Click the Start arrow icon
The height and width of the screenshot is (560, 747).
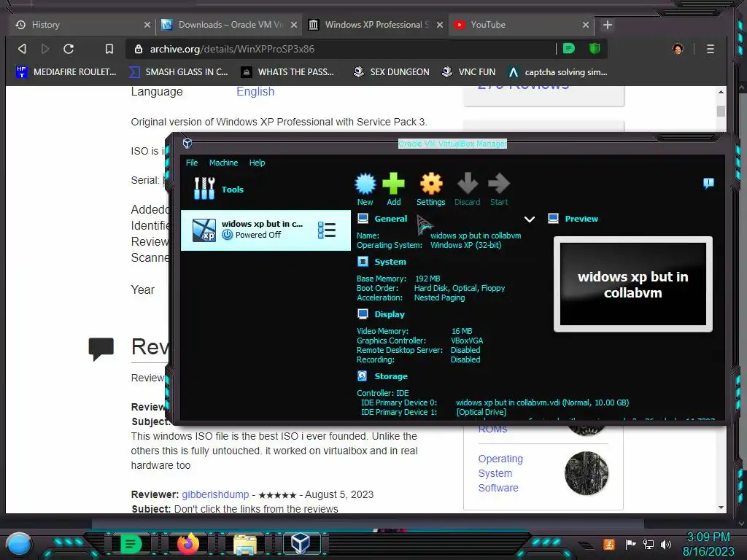coord(499,183)
